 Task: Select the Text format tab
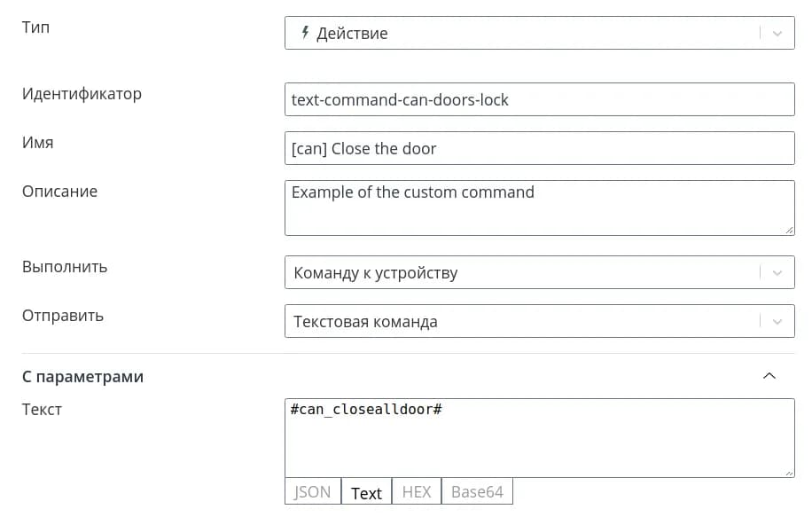point(366,493)
